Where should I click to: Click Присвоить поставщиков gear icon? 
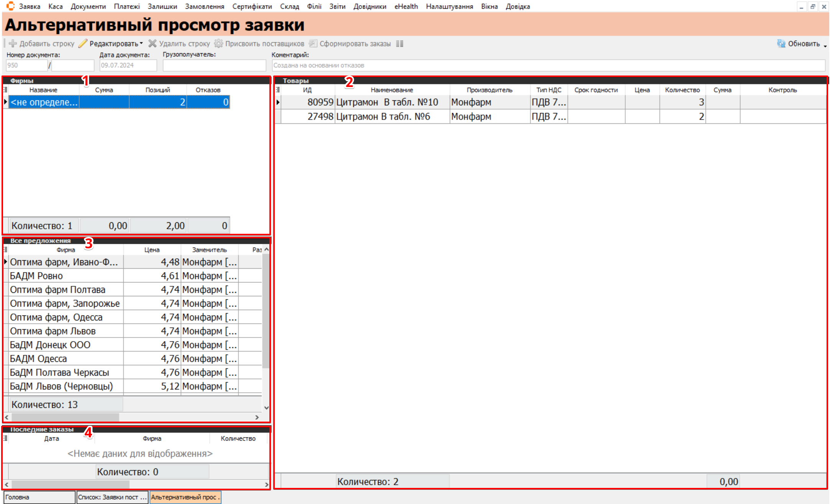(218, 44)
